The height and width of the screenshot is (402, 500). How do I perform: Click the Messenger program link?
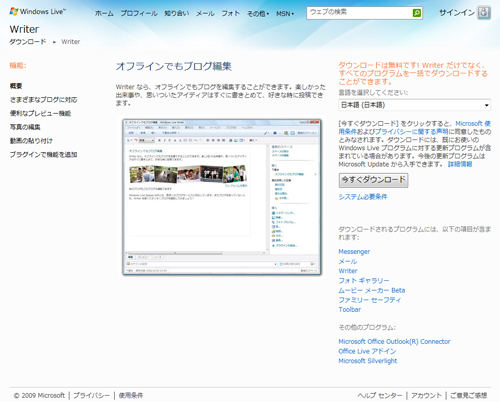tap(354, 252)
